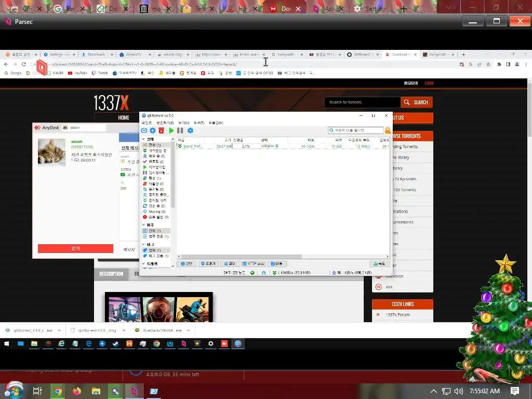Click the orange lock icon in qBittorrent
Viewport: 532px width, 399px height.
click(x=388, y=130)
